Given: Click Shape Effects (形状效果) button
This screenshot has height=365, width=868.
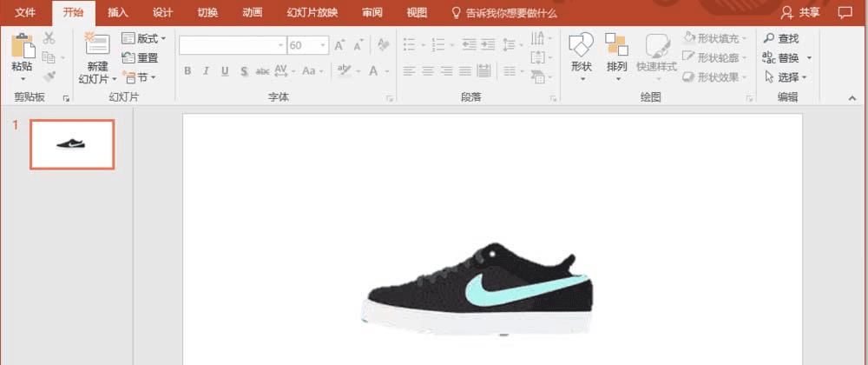Looking at the screenshot, I should point(714,77).
